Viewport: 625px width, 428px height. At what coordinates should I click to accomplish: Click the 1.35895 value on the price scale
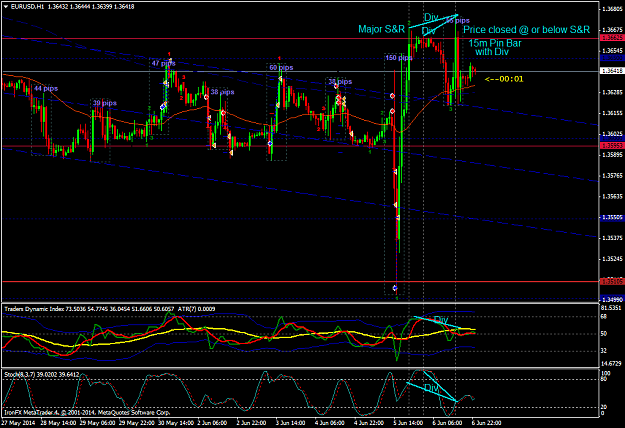[613, 155]
